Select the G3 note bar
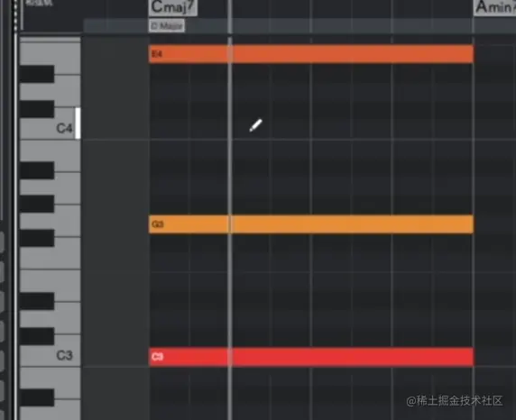The height and width of the screenshot is (420, 516). click(311, 224)
